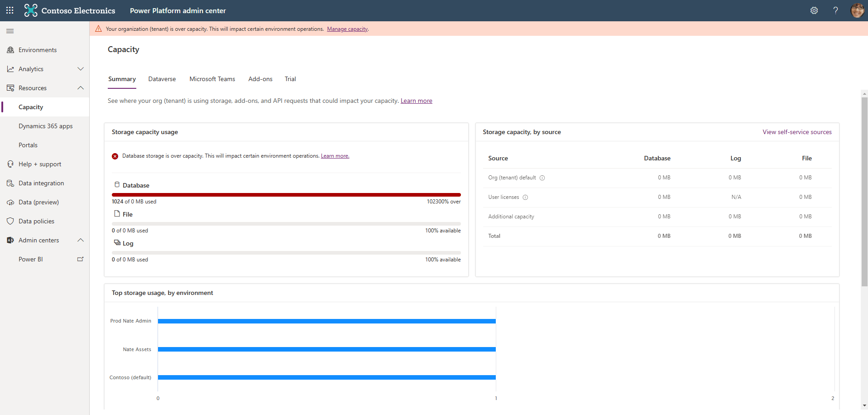Click Learn more link under tabs
868x415 pixels.
[x=417, y=101]
